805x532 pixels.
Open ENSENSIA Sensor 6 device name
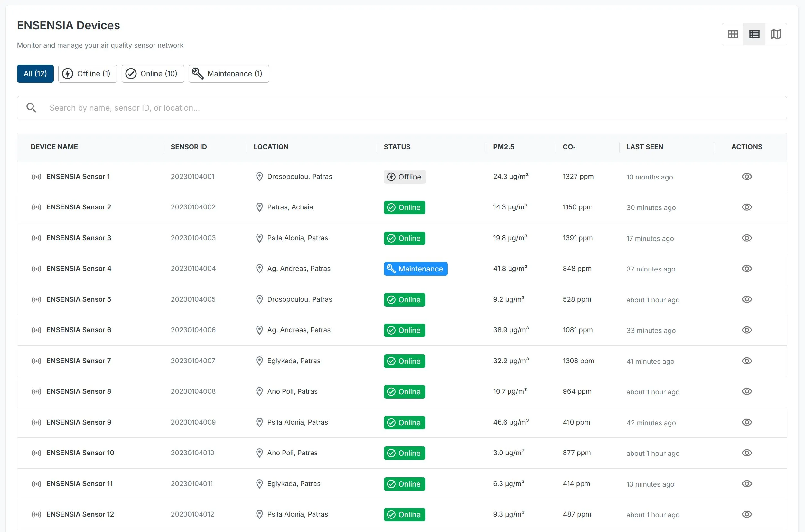tap(79, 330)
